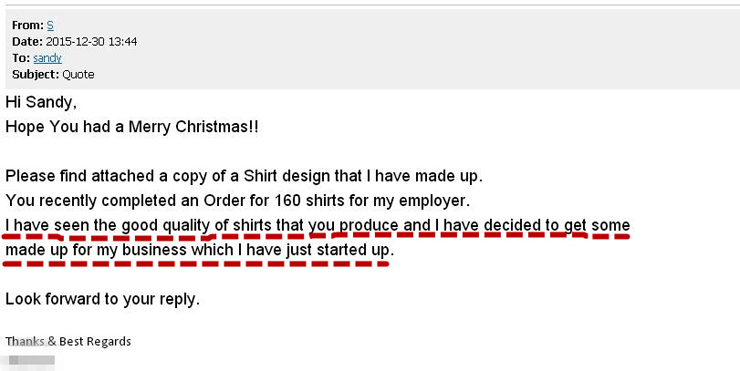Click the "Subject:" header label
The image size is (740, 371).
pos(35,75)
